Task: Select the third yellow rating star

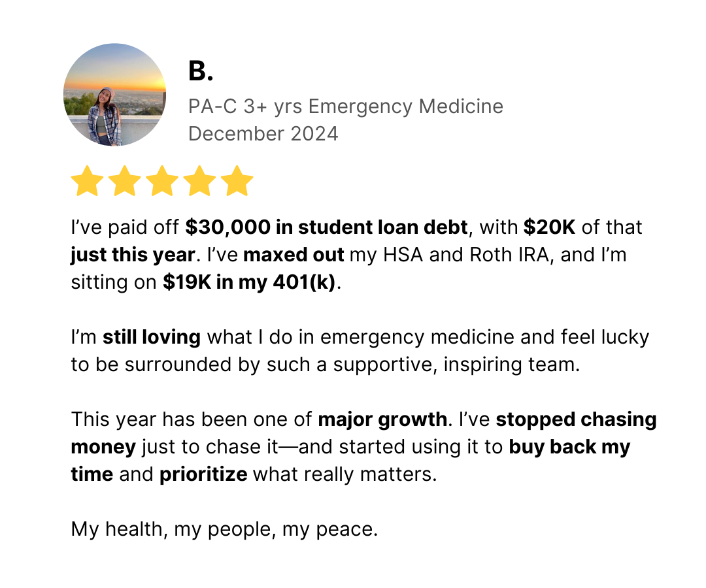Action: coord(162,181)
